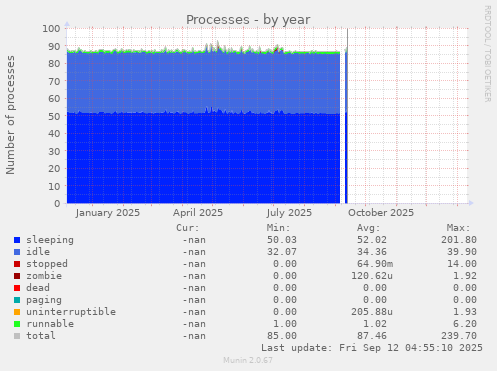The width and height of the screenshot is (497, 371).
Task: Click the 'runnable' legend label
Action: click(x=50, y=324)
